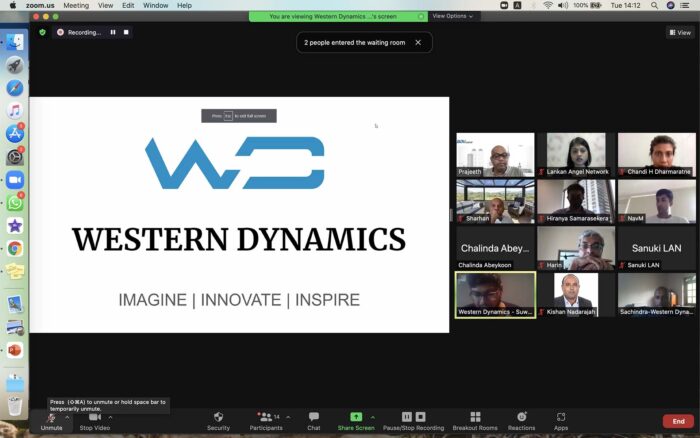700x438 pixels.
Task: Open the Reactions menu
Action: 521,419
